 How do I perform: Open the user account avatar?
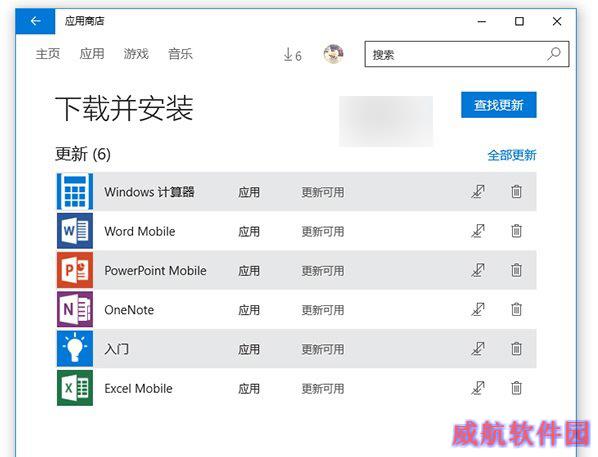(x=333, y=54)
